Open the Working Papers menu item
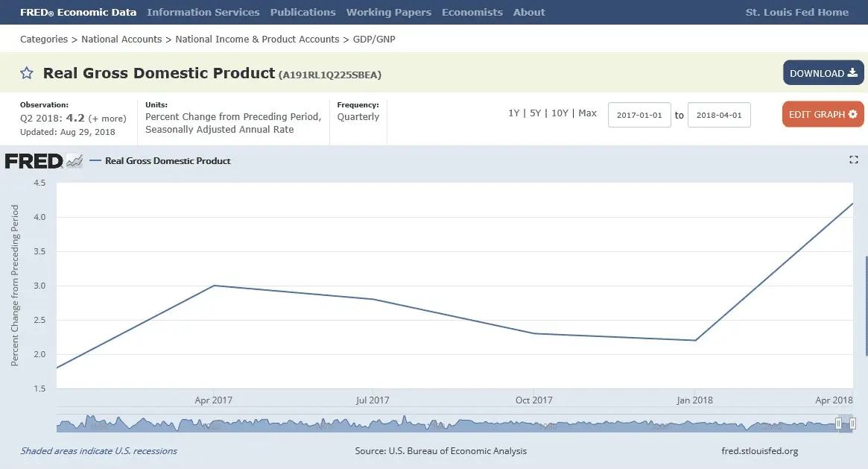Screen dimensions: 868x469 tap(388, 12)
